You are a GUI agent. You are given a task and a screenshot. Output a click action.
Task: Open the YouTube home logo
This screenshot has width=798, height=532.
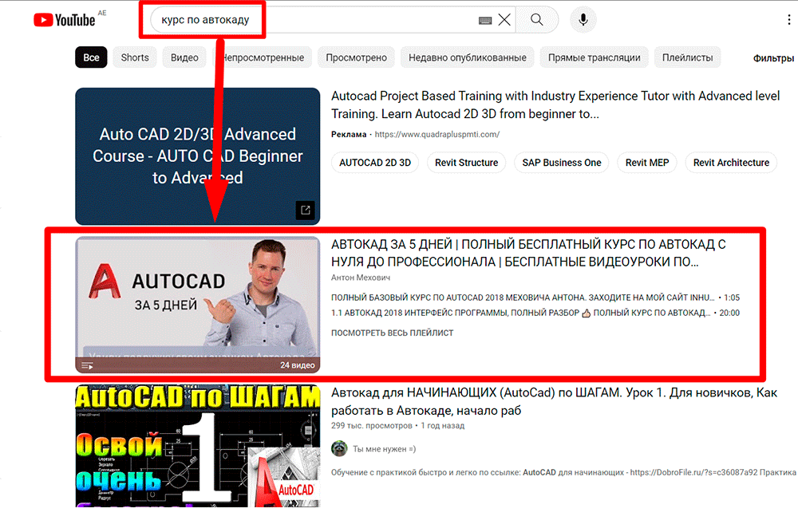click(x=64, y=20)
